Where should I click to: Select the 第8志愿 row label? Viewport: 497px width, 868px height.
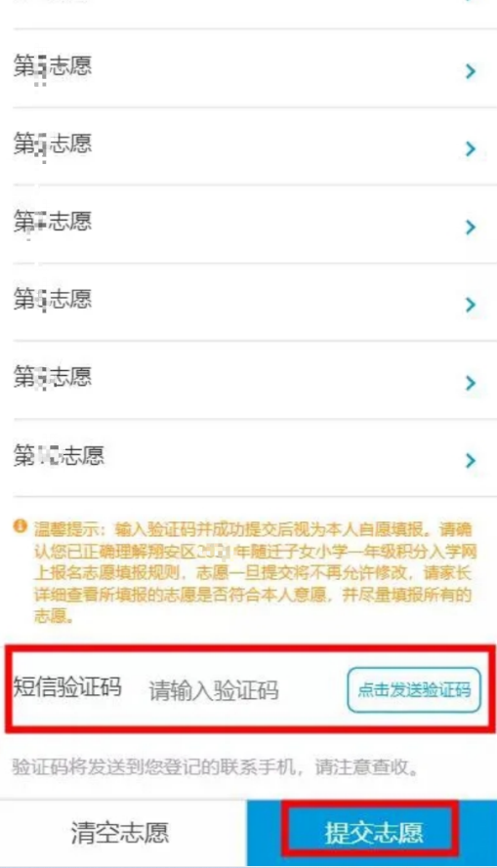53,300
